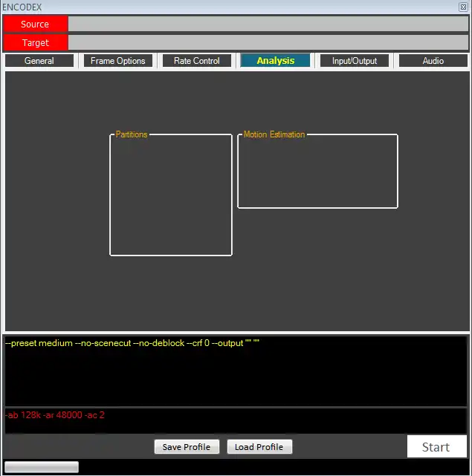The height and width of the screenshot is (476, 472).
Task: Click the red Source button
Action: click(x=35, y=24)
